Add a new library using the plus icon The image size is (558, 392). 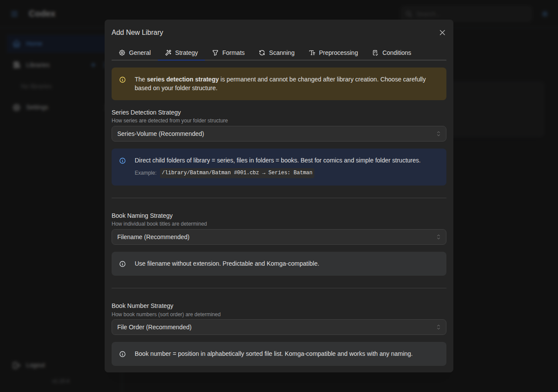click(93, 64)
